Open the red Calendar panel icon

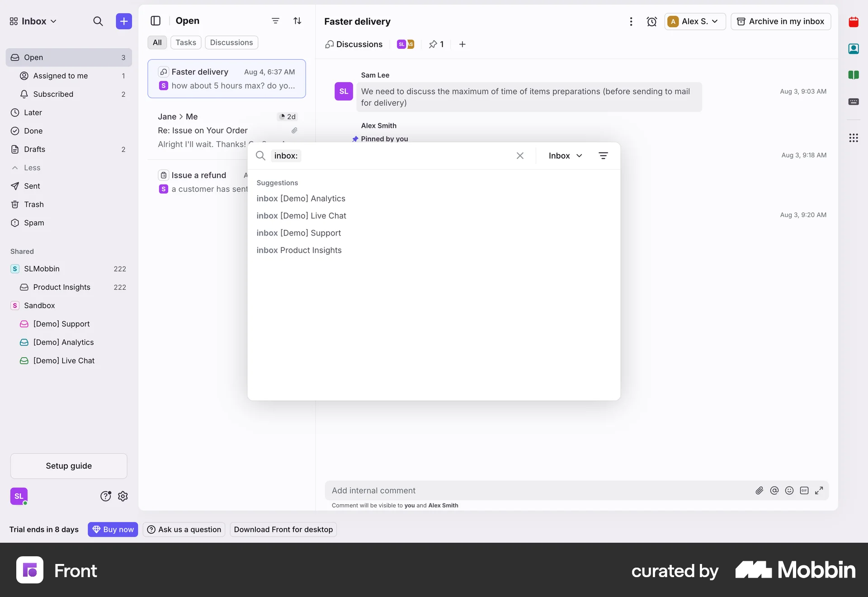tap(854, 21)
